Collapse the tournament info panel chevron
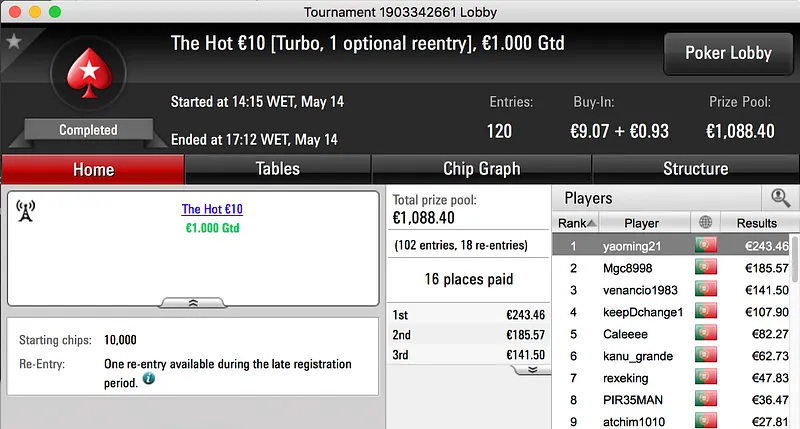Screen dimensions: 800x429 [x=193, y=301]
